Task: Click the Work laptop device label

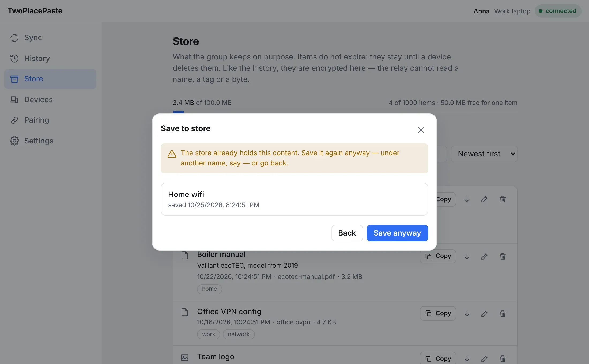Action: click(x=512, y=11)
